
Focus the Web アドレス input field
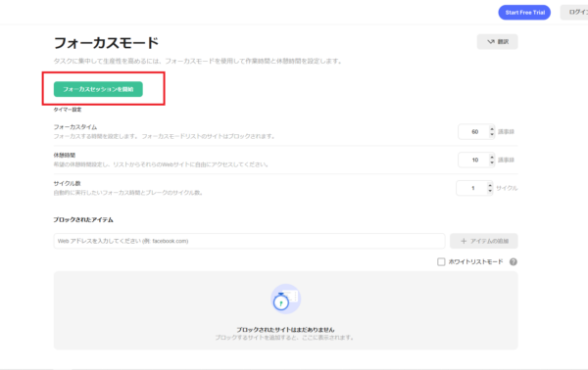coord(249,241)
